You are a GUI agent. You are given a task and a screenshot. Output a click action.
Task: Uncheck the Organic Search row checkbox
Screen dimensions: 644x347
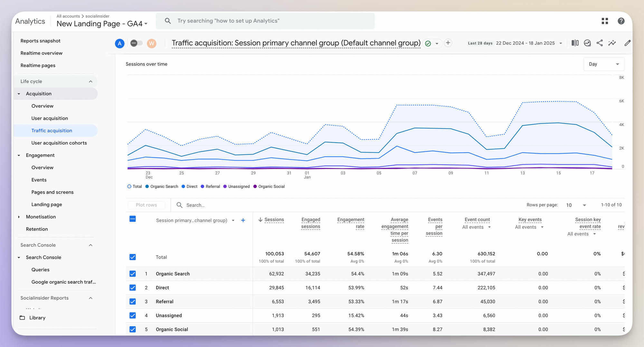[133, 274]
